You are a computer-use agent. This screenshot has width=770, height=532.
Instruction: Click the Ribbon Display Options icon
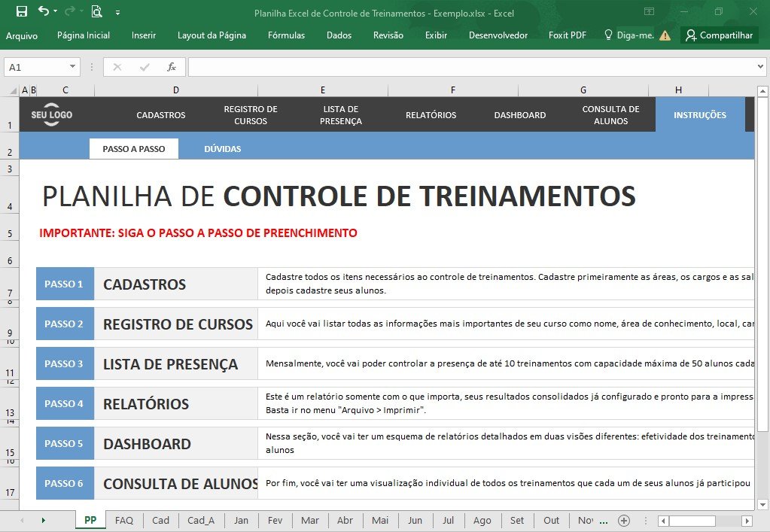click(650, 11)
